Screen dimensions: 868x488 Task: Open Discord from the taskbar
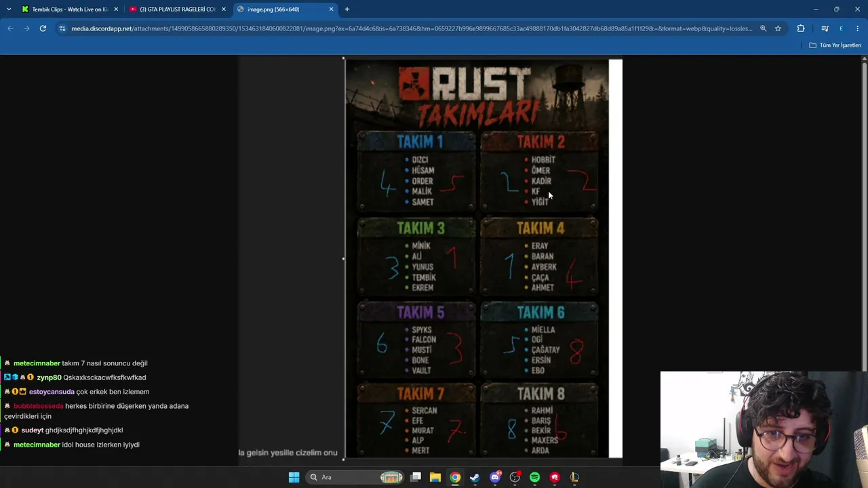coord(495,477)
